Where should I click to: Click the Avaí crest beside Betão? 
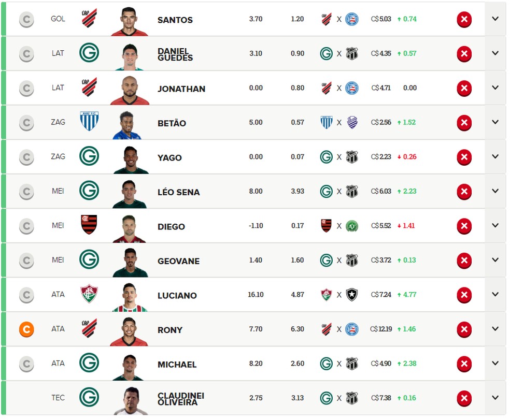click(x=89, y=121)
